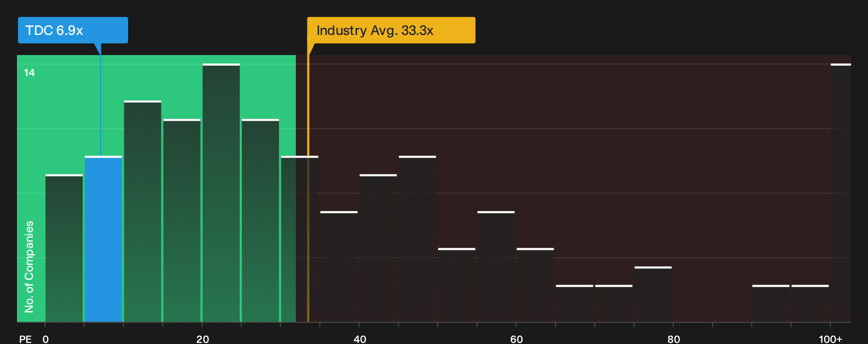
Task: Select the bar for PE 60 to 65
Action: (535, 285)
